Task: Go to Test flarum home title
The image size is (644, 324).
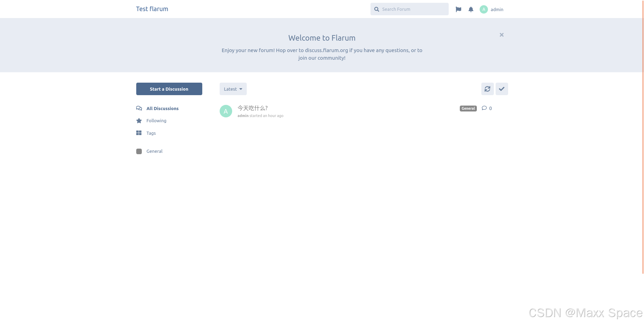Action: pos(152,9)
